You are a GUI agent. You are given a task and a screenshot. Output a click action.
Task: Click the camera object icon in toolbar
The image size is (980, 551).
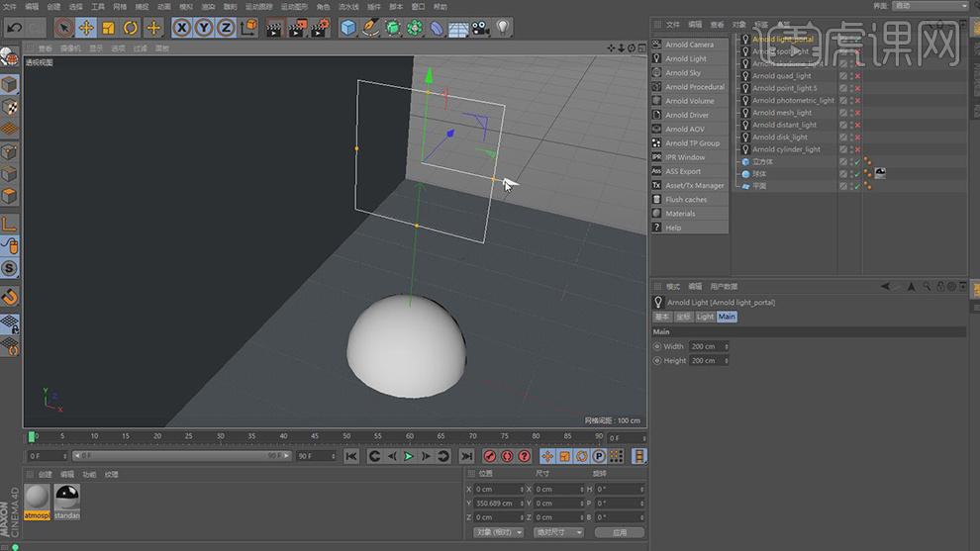[480, 28]
